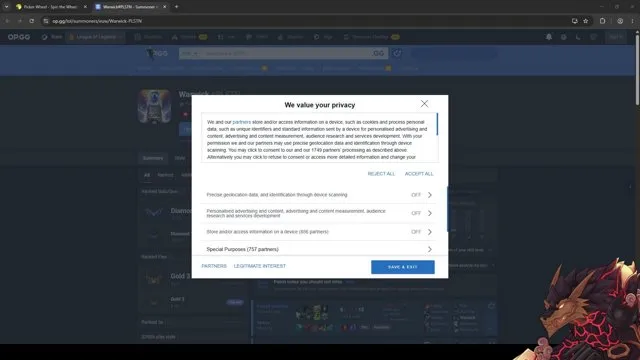640x360 pixels.
Task: Click the Warwick summoner profile avatar
Action: pos(154,107)
